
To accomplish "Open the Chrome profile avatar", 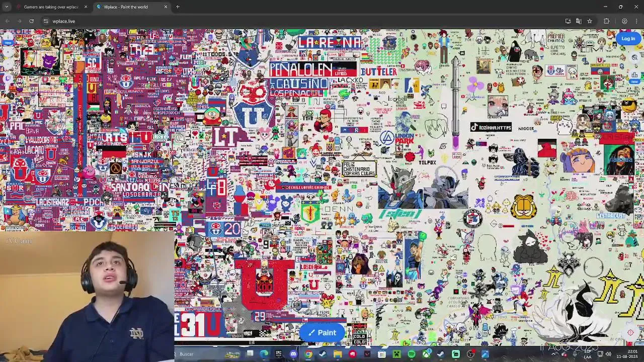I will [x=624, y=21].
